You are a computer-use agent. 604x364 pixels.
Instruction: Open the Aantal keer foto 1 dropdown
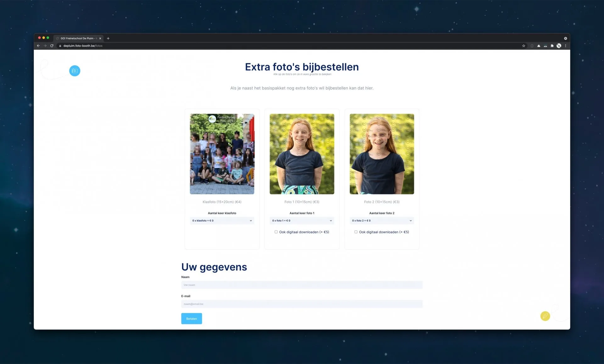click(x=302, y=221)
